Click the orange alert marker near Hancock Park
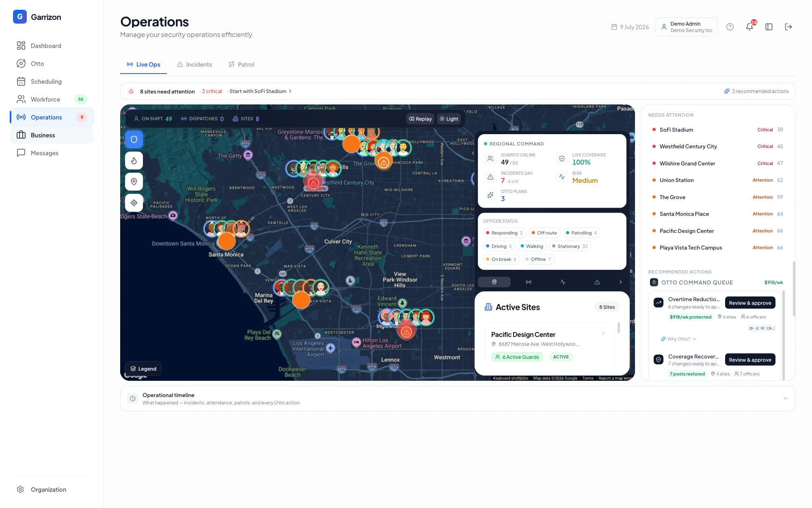 (x=384, y=162)
